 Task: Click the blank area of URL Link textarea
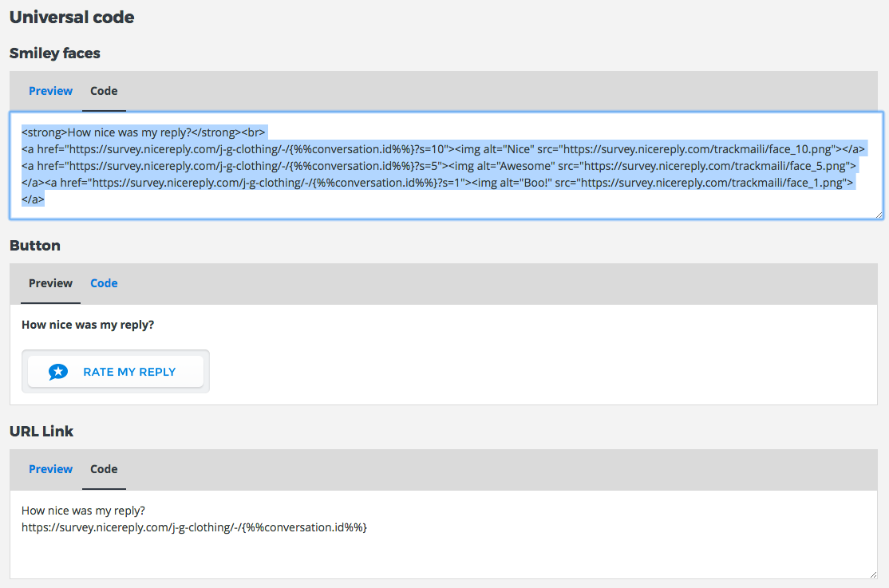click(x=479, y=554)
